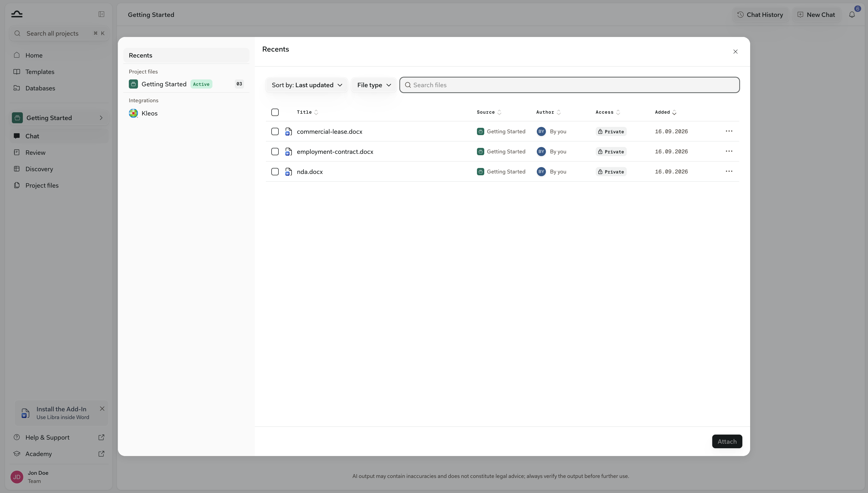Toggle the select-all files checkbox
868x493 pixels.
click(275, 112)
